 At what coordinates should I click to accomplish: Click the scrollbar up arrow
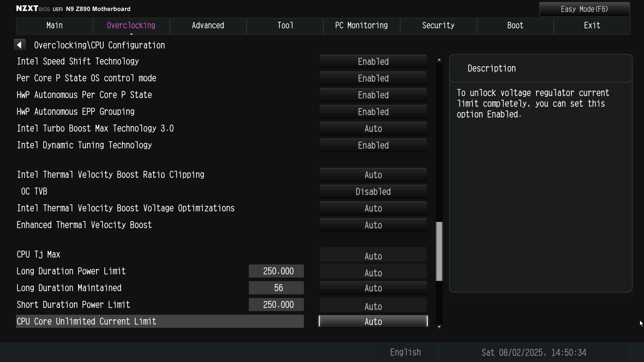tap(439, 60)
